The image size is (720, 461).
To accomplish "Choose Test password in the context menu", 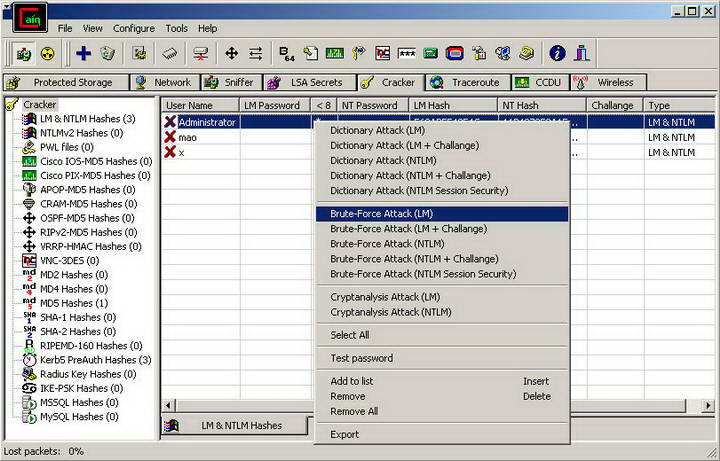I will 361,358.
